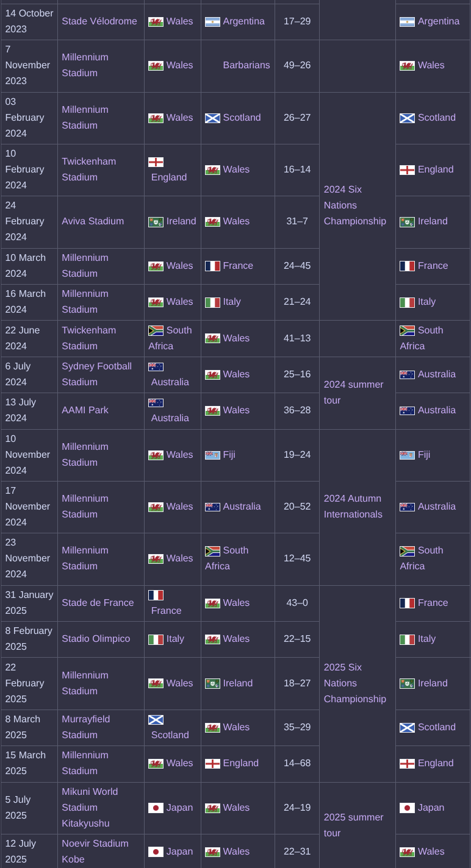Viewport: 471px width, 868px height.
Task: Click South Africa flag in 22 June 2024 home column
Action: 156,331
